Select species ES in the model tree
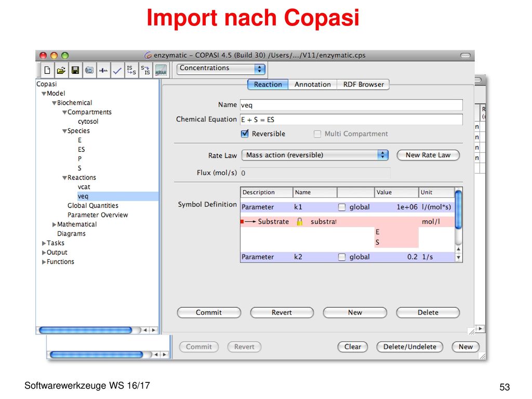Viewport: 532px width, 399px height. [x=82, y=150]
